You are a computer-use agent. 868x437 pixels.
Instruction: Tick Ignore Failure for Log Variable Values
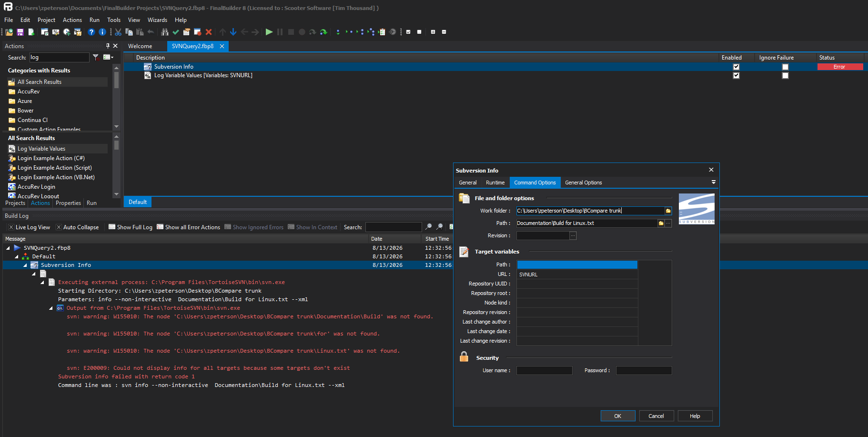tap(785, 75)
